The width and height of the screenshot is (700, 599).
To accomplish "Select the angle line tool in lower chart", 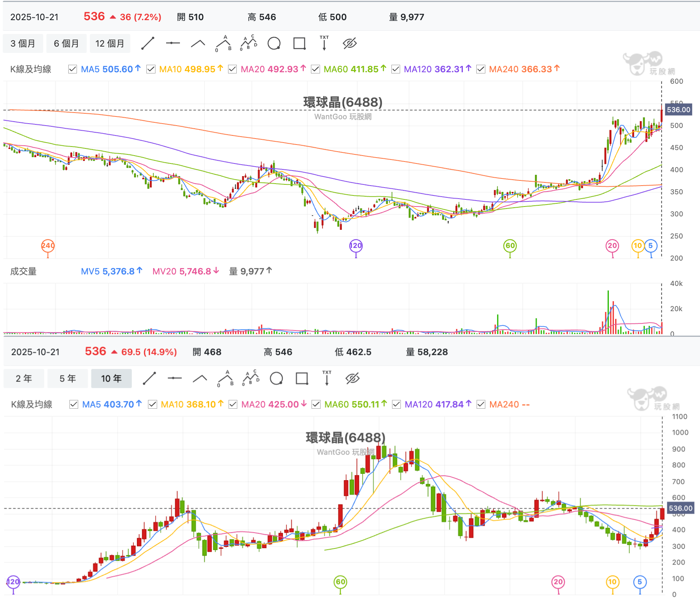I will click(200, 379).
